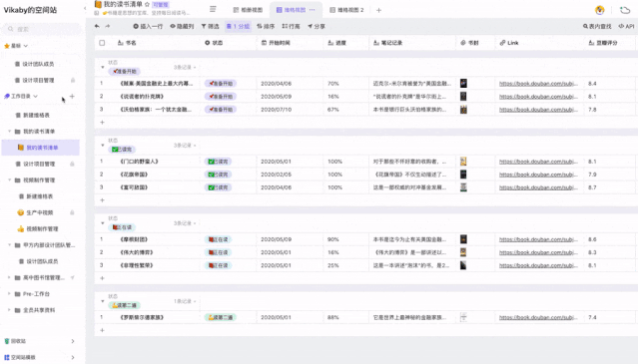Open the 筛选 filter tool
Image resolution: width=638 pixels, height=364 pixels.
210,26
